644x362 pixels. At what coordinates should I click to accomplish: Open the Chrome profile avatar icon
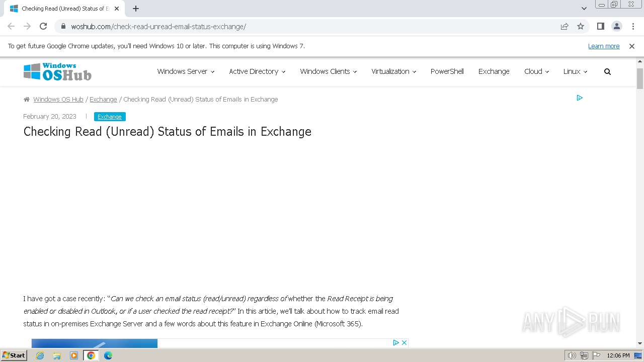616,26
